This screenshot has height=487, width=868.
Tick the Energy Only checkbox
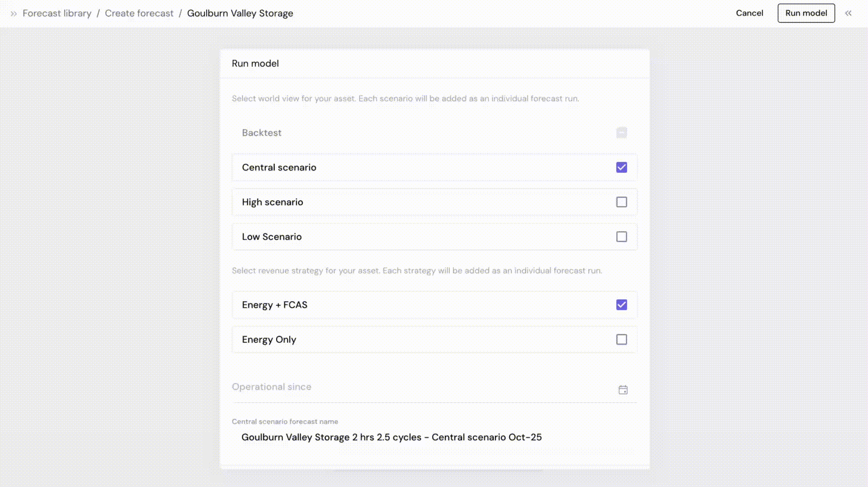click(x=621, y=340)
